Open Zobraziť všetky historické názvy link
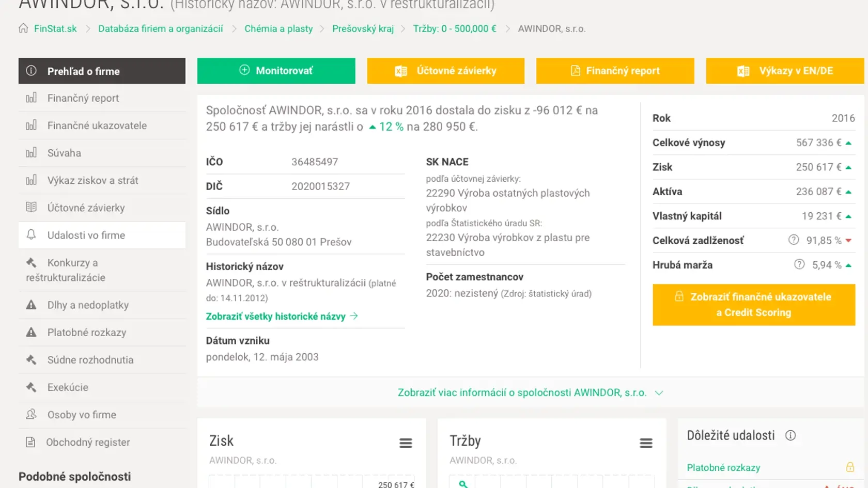This screenshot has width=868, height=488. click(x=282, y=316)
